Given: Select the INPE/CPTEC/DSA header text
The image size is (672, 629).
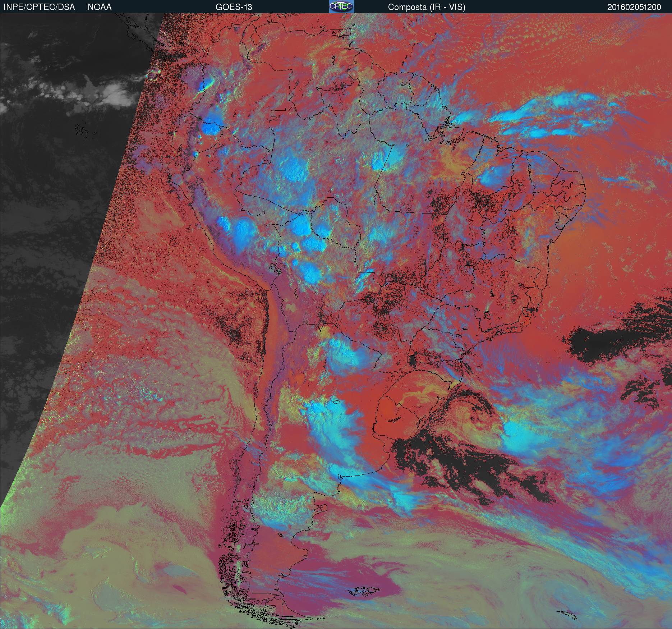Looking at the screenshot, I should click(x=39, y=7).
